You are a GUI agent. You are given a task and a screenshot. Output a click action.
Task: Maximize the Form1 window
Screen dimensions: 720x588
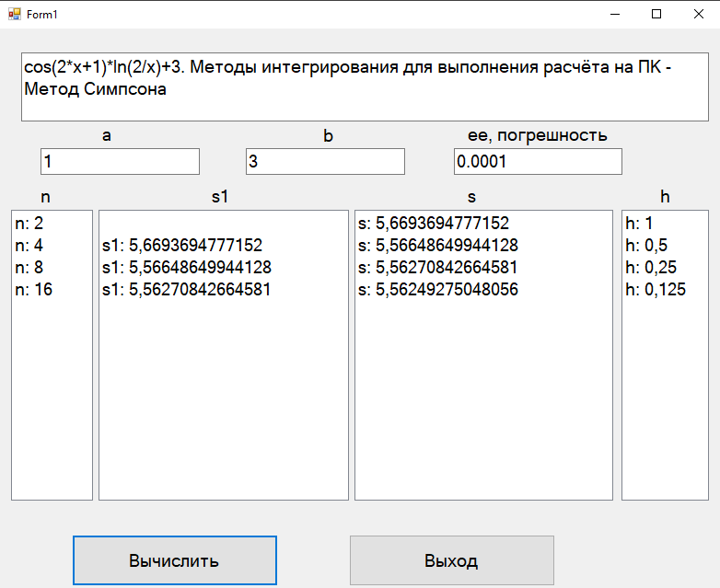[x=656, y=14]
